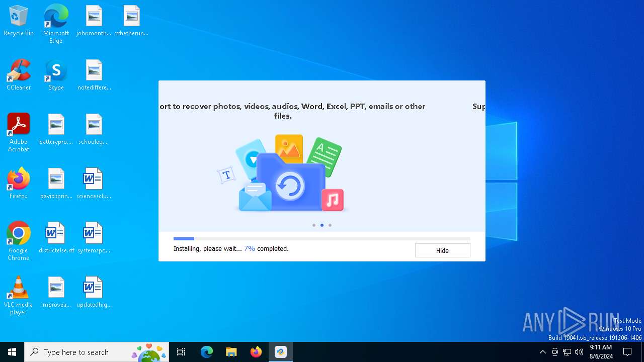Open the clock and date flyout
This screenshot has height=362, width=644.
click(x=601, y=352)
